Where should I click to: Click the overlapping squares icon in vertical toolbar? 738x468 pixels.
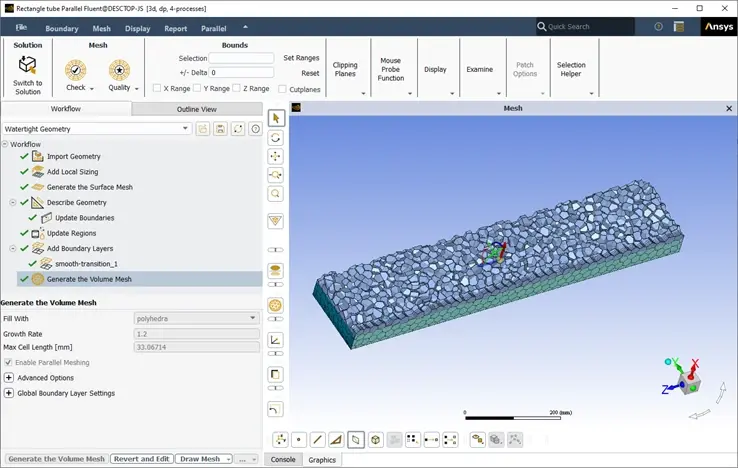(x=276, y=375)
